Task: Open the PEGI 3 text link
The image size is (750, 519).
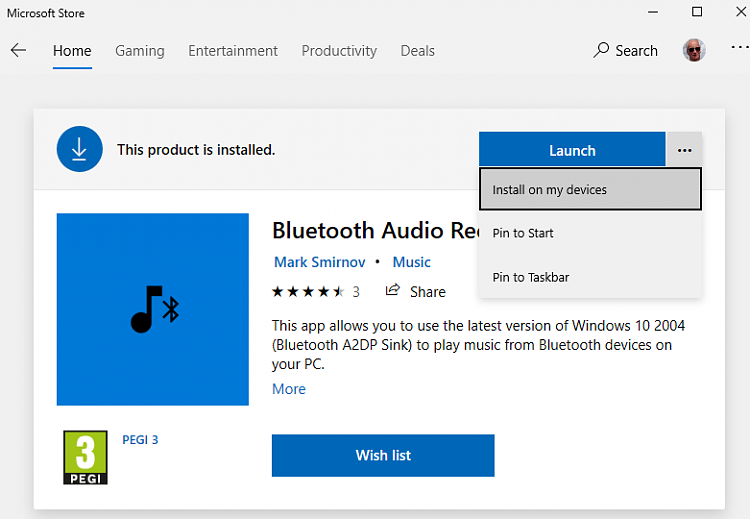Action: pos(140,440)
